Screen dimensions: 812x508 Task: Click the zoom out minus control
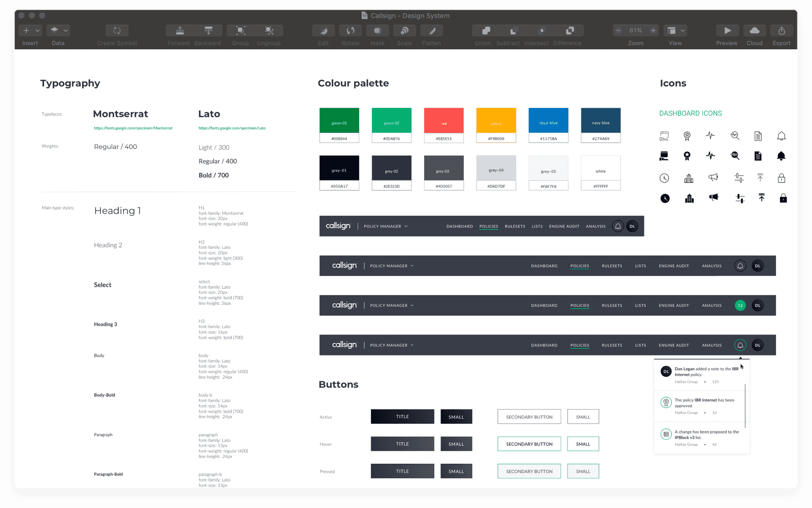618,30
